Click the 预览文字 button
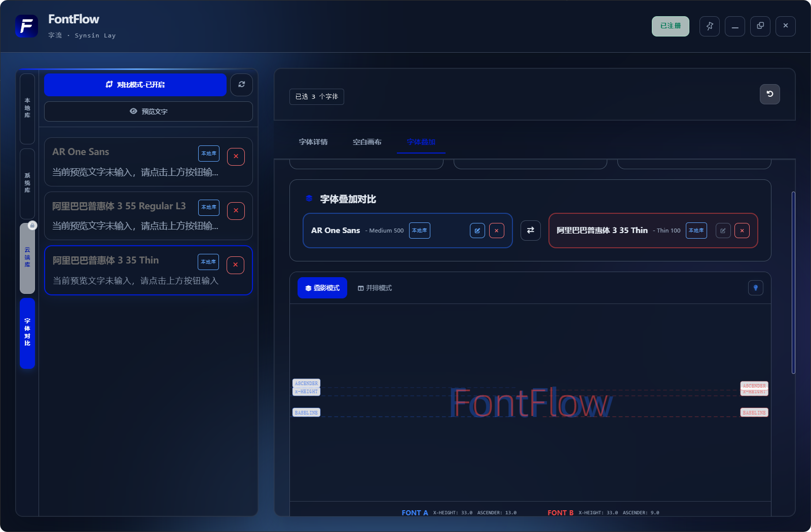This screenshot has height=532, width=811. pos(149,111)
